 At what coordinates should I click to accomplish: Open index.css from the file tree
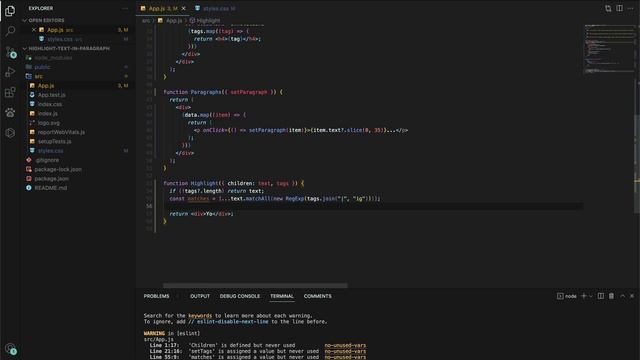coord(50,104)
